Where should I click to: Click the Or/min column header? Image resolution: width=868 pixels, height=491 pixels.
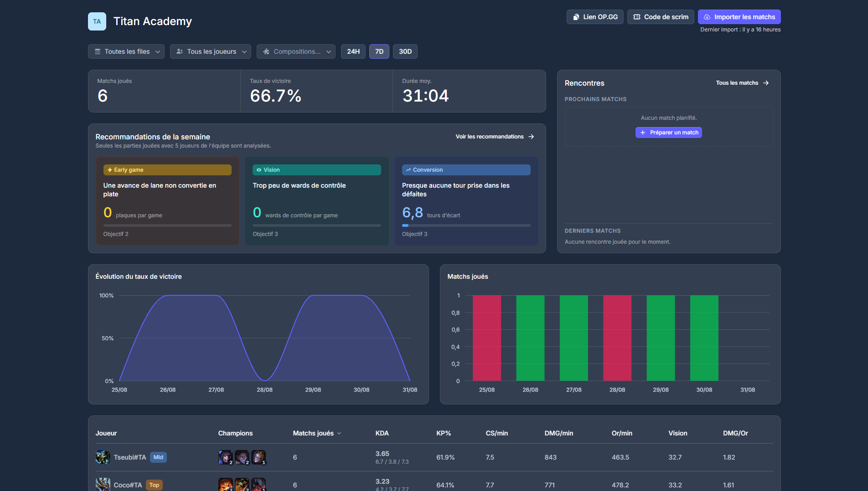click(622, 433)
